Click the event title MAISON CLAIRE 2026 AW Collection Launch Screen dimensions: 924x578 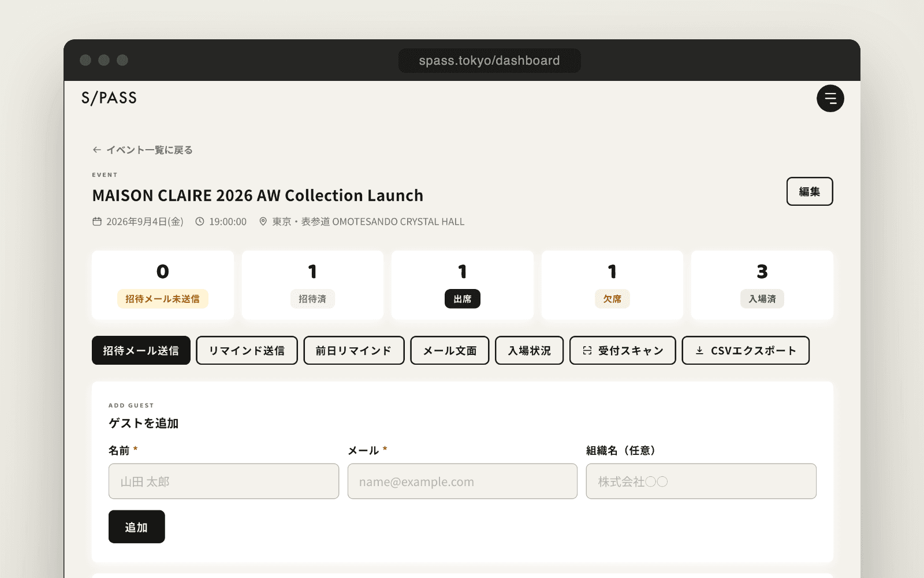pos(258,195)
